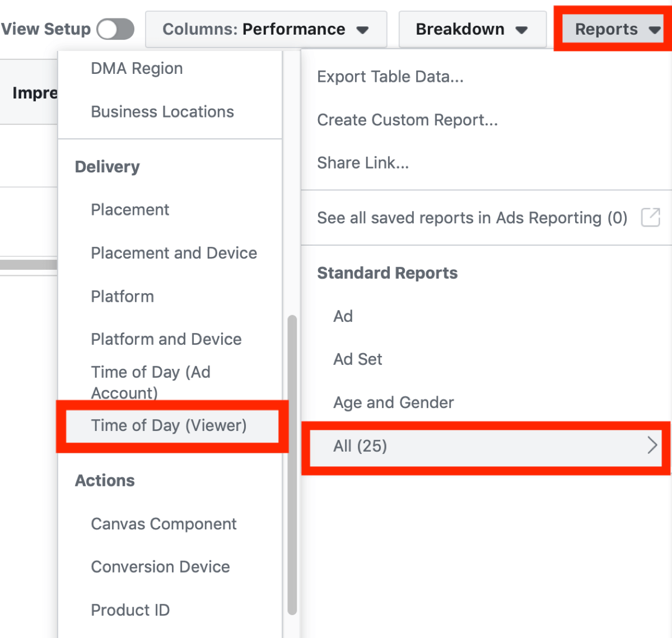This screenshot has width=672, height=638.
Task: Select Placement and Device breakdown
Action: 174,253
